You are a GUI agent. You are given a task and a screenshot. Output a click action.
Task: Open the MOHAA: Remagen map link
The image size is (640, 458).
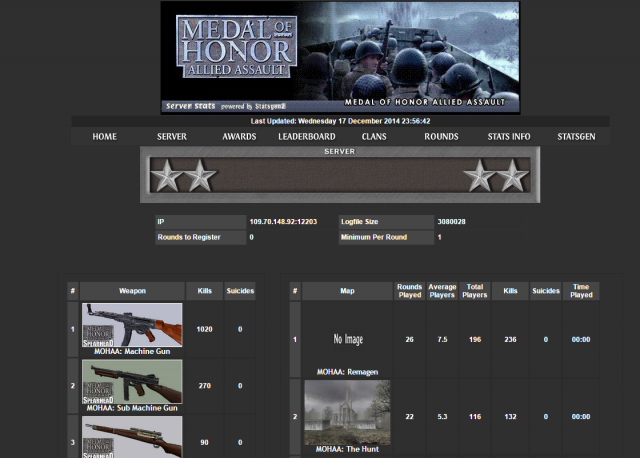click(x=347, y=372)
